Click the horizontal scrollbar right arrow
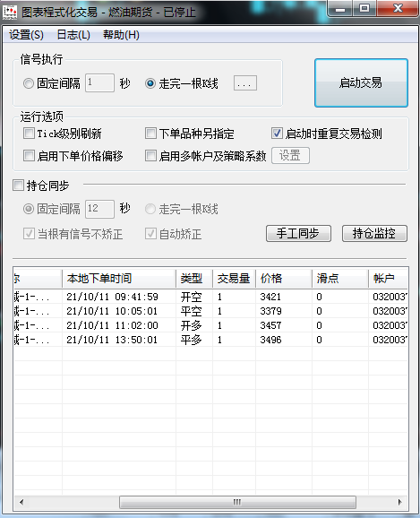This screenshot has width=420, height=518. 400,502
